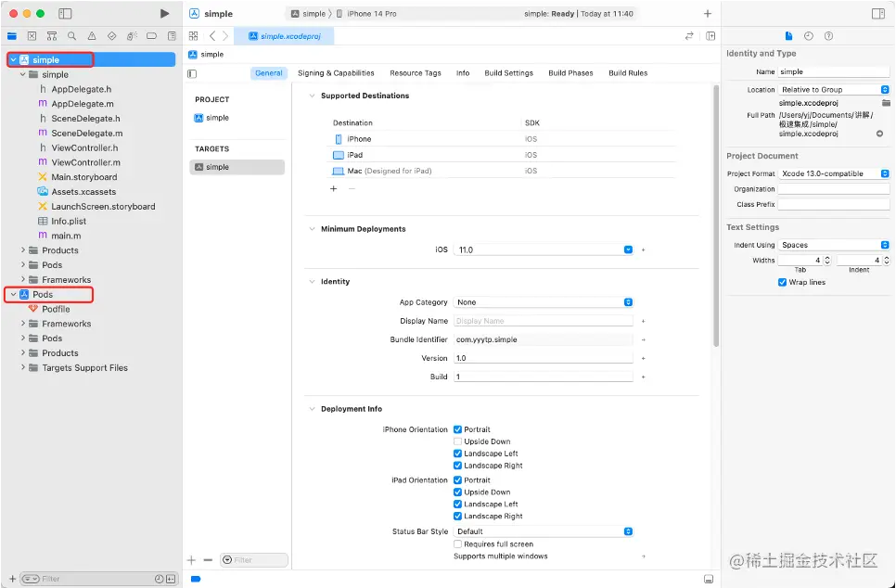Screen dimensions: 896x588
Task: Go back with the editor back arrow
Action: (212, 36)
